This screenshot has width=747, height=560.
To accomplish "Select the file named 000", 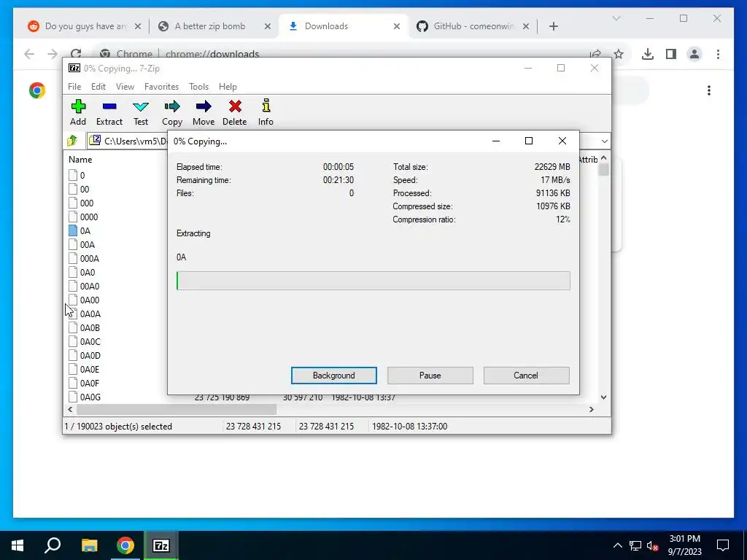I will tap(81, 203).
